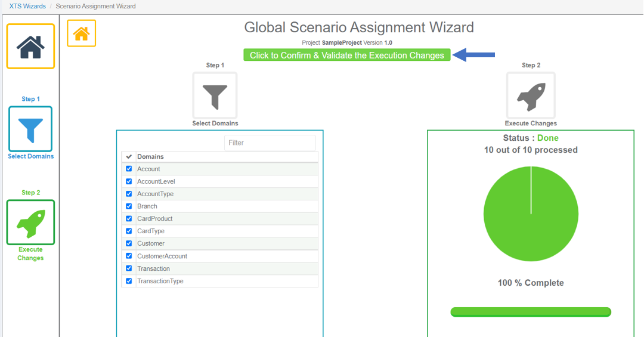Select the CardProduct row text
The image size is (644, 337).
coord(155,219)
